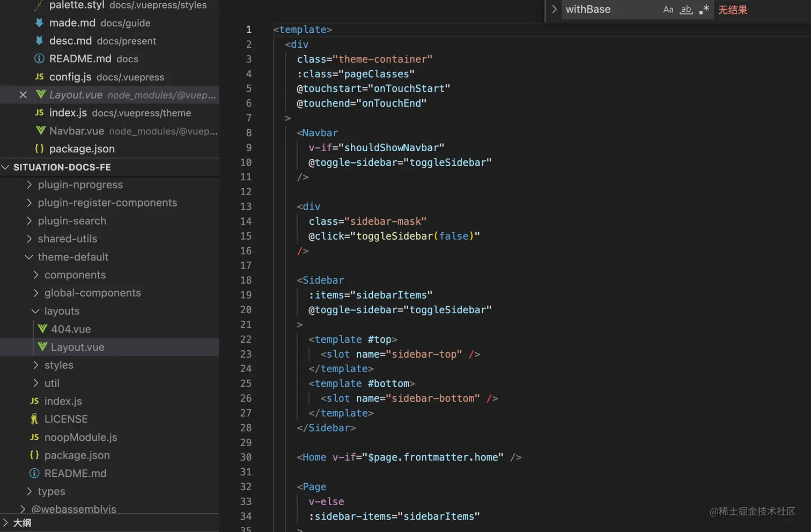
Task: Click @touchstart="onTouchStart" in the code
Action: 373,88
